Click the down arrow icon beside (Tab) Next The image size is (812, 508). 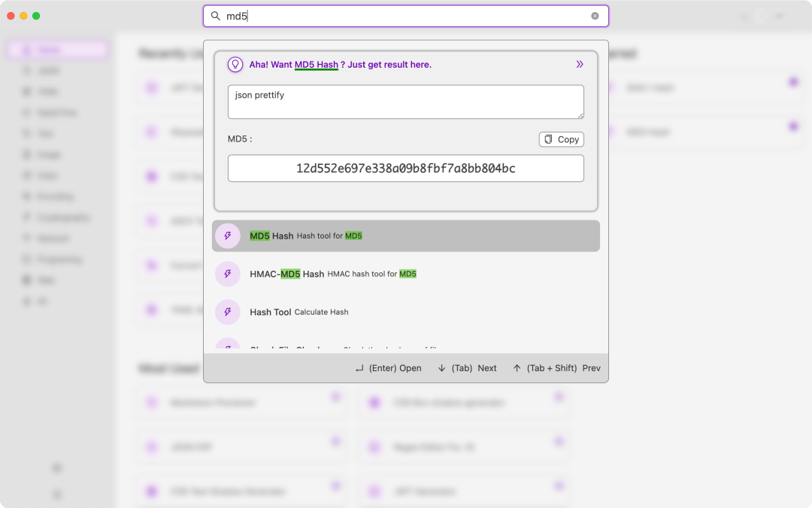pos(442,368)
